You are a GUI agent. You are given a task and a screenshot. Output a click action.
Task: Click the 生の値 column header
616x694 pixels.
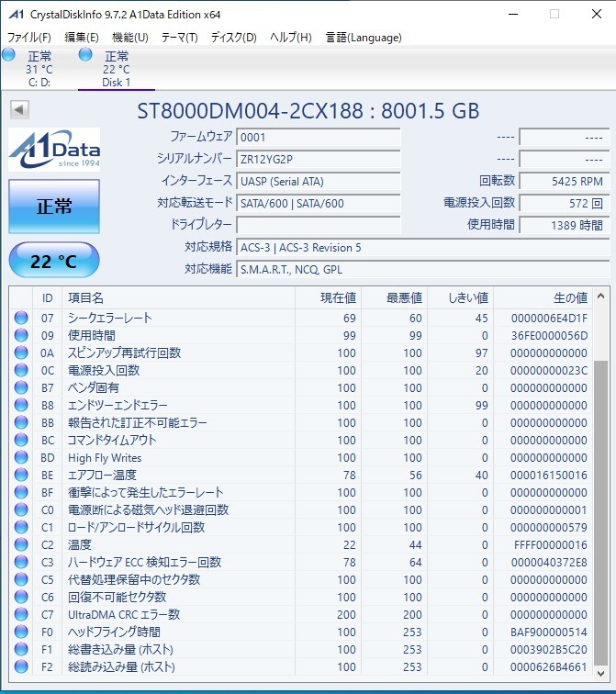pos(543,297)
